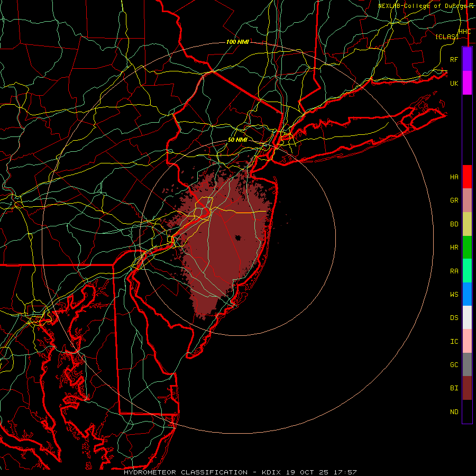Click the RA light green legend swatch
This screenshot has height=476, width=476.
coord(467,271)
